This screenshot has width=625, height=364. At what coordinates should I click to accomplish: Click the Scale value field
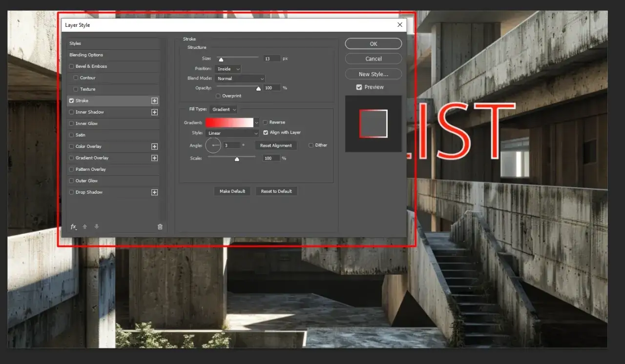(x=271, y=159)
